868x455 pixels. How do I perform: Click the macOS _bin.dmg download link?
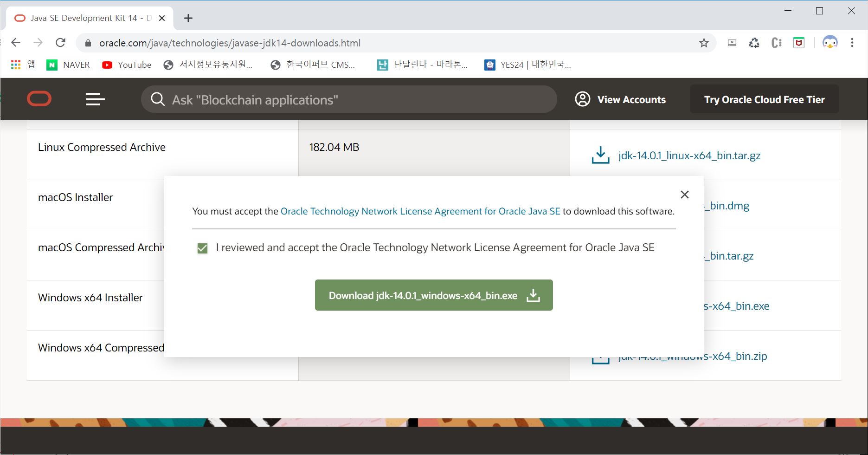(x=727, y=206)
